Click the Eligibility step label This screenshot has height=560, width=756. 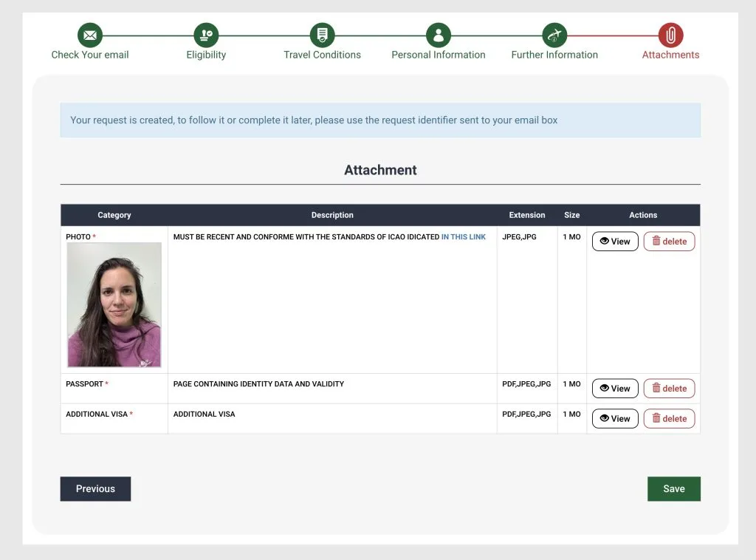pyautogui.click(x=206, y=55)
